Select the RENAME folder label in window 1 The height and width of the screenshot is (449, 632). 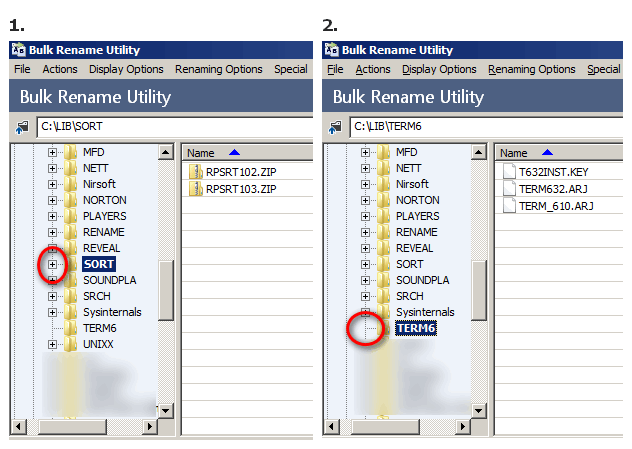click(104, 233)
